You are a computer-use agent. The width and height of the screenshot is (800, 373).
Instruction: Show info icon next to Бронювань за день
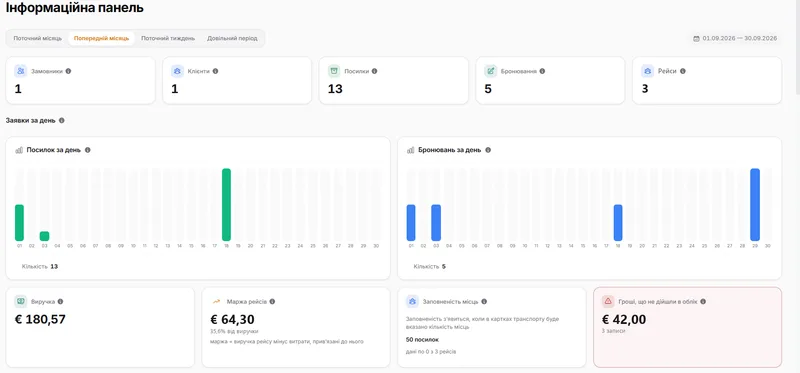coord(488,150)
